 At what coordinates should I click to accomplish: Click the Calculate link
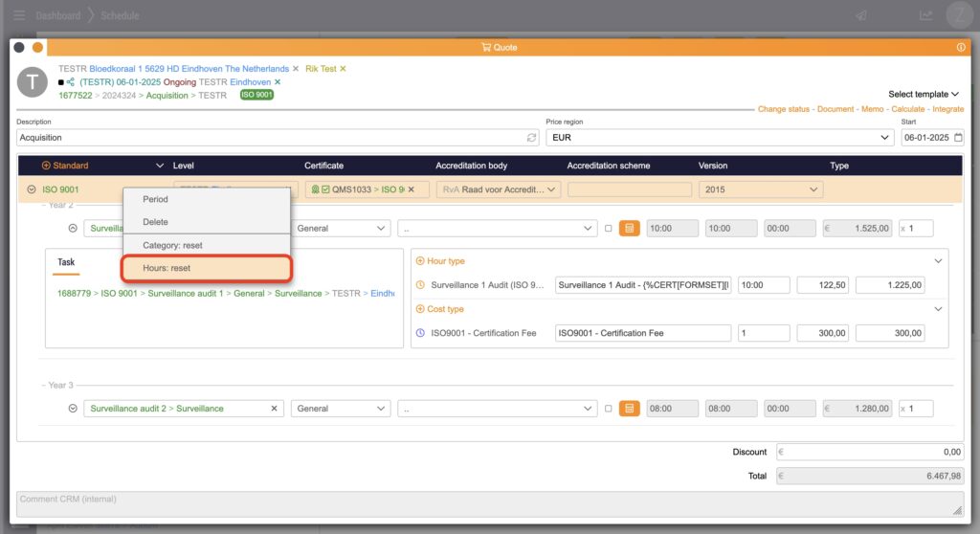tap(880, 109)
